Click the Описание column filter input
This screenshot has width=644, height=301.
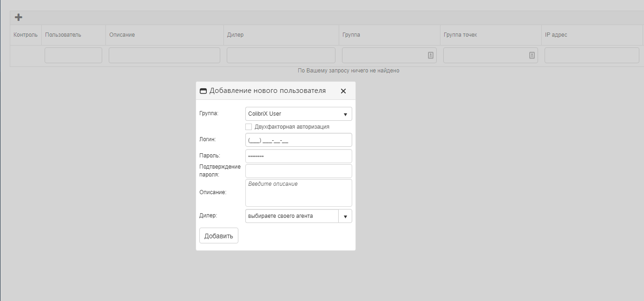164,55
